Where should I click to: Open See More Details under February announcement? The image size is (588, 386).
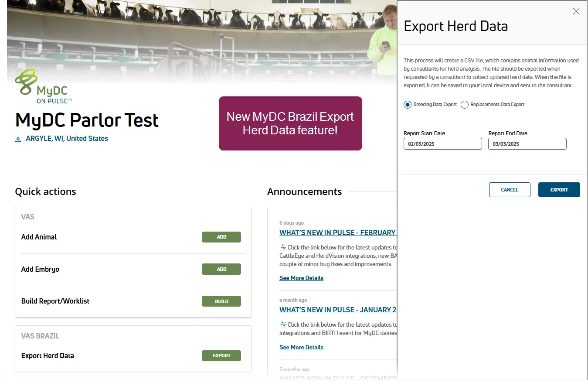(x=301, y=278)
